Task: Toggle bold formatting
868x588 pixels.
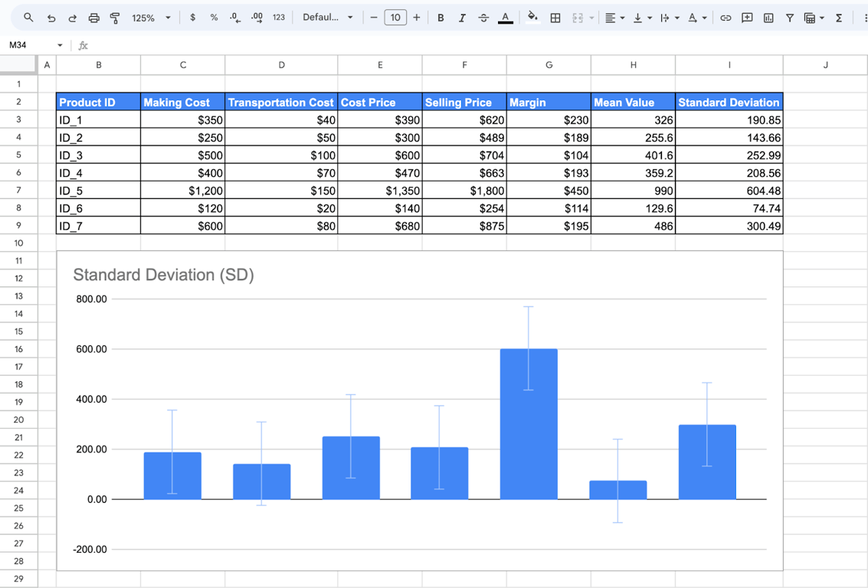Action: click(441, 18)
